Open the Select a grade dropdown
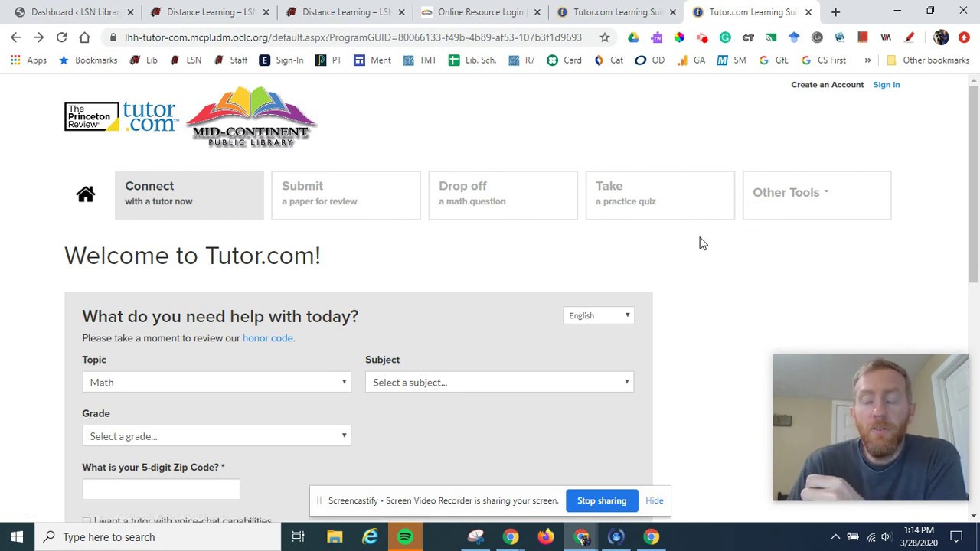980x551 pixels. pos(217,435)
